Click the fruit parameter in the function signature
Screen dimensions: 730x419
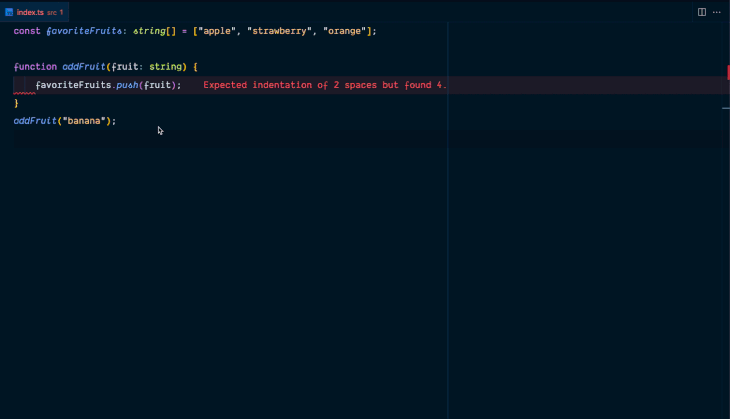click(x=125, y=67)
